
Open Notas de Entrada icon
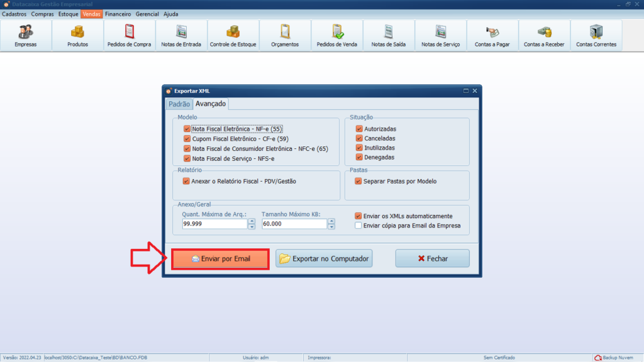(181, 36)
